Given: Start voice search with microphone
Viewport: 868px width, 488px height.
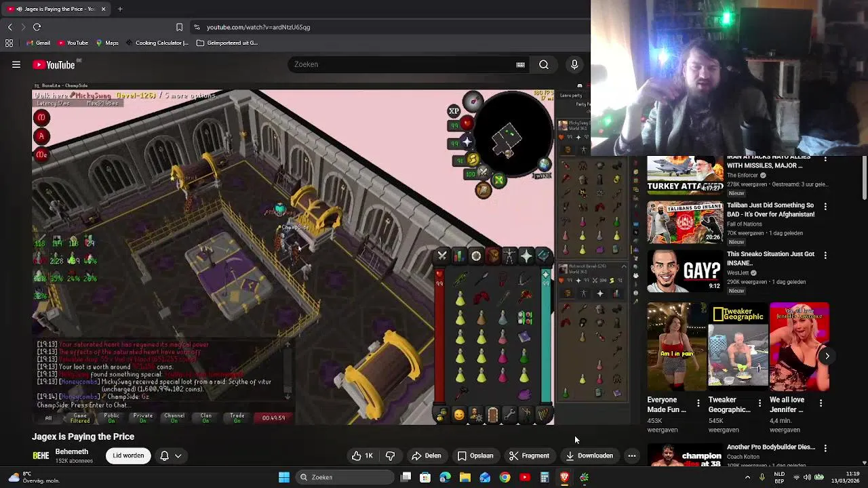Looking at the screenshot, I should pyautogui.click(x=574, y=64).
